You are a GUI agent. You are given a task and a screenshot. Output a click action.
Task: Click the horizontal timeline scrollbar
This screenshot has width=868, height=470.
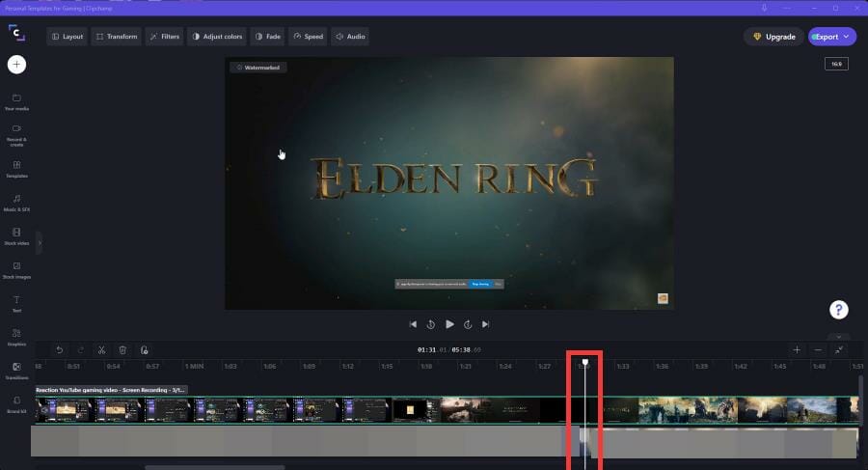click(215, 468)
